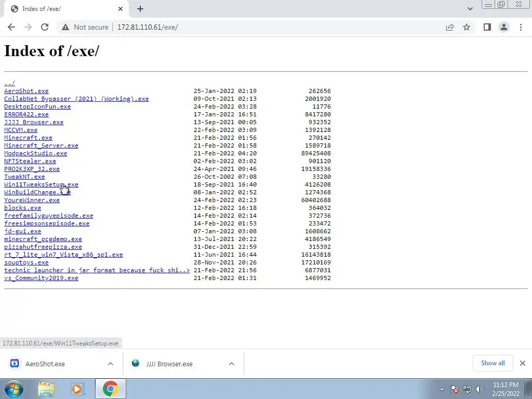Screen dimensions: 532x399
Task: Click the jd-gui.exe link
Action: point(22,231)
